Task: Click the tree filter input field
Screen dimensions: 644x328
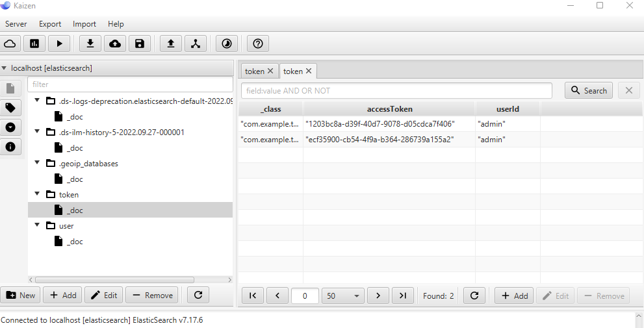Action: coord(130,84)
